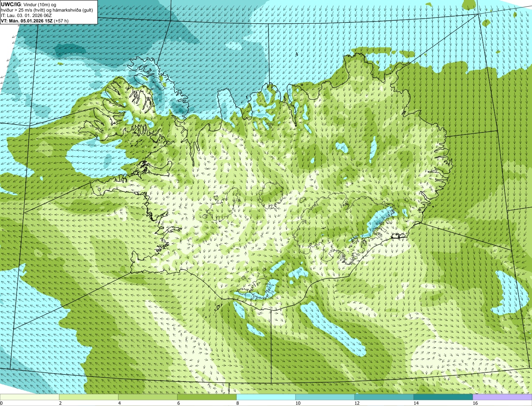Click the title line 'UWC/IG: Vindur (10m) og'
This screenshot has height=406, width=532.
pos(28,4)
